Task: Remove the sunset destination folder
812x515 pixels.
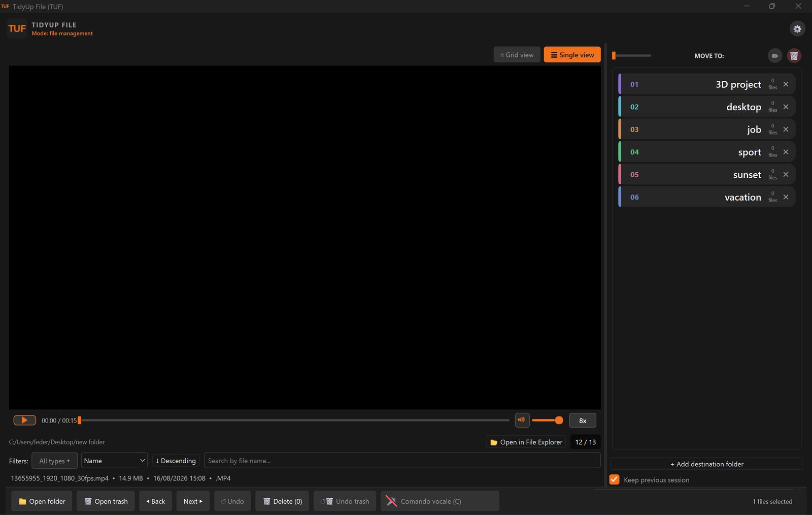Action: (x=786, y=175)
